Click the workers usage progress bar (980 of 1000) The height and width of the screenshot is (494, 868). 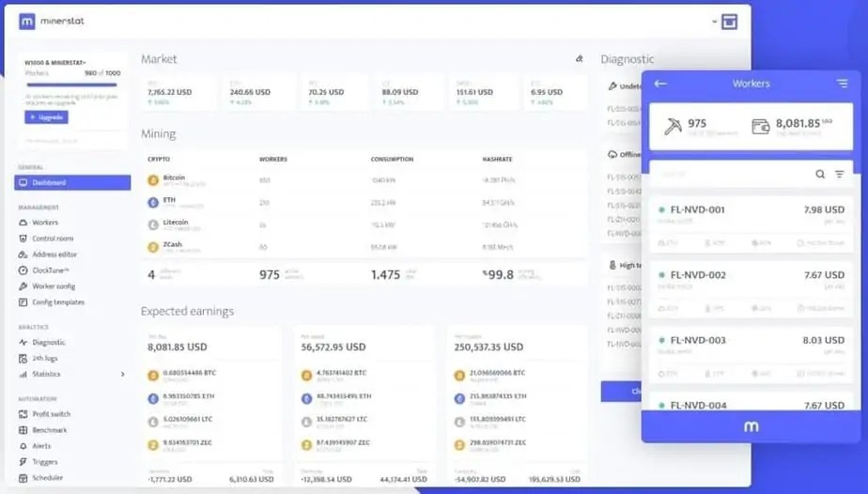pos(72,85)
